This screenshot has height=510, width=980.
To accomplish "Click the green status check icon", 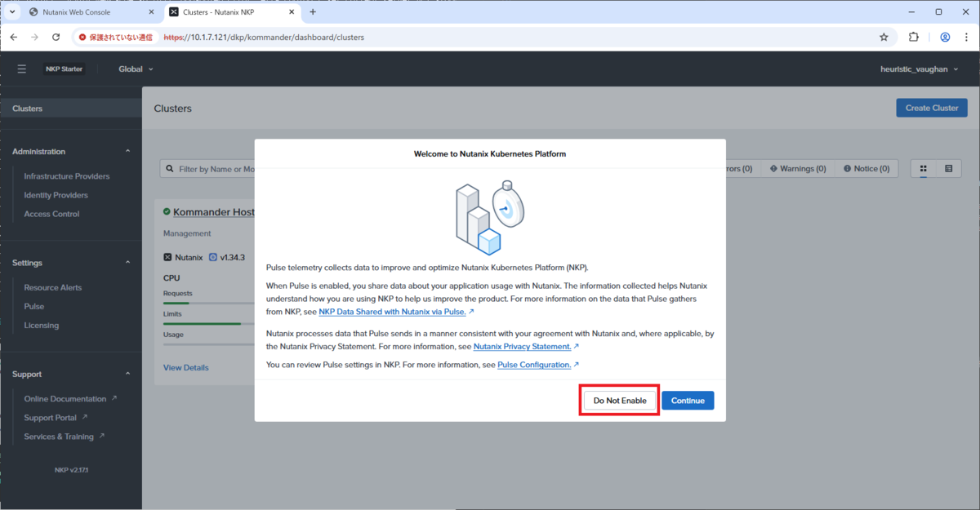I will point(167,212).
